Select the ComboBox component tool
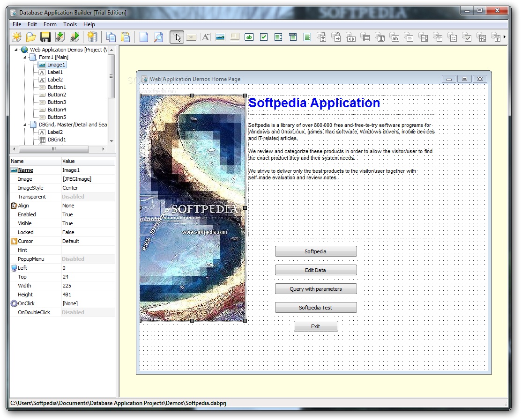Viewport: 521px width, 420px height. [293, 37]
